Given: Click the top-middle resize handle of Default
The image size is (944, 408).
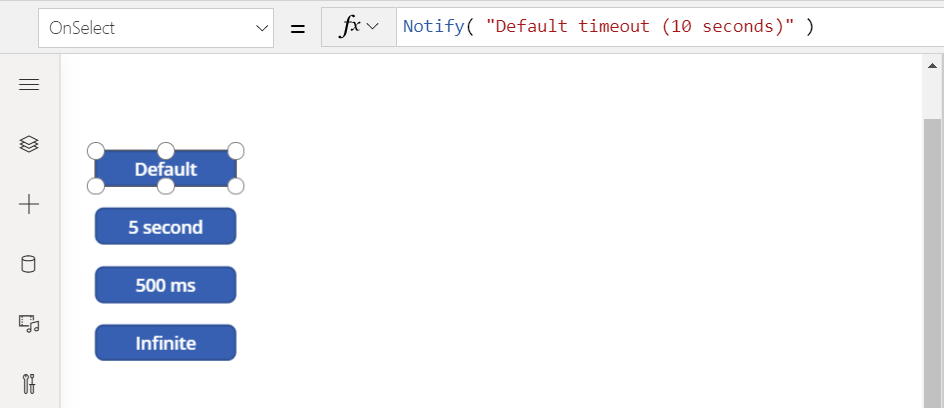Looking at the screenshot, I should (x=166, y=150).
